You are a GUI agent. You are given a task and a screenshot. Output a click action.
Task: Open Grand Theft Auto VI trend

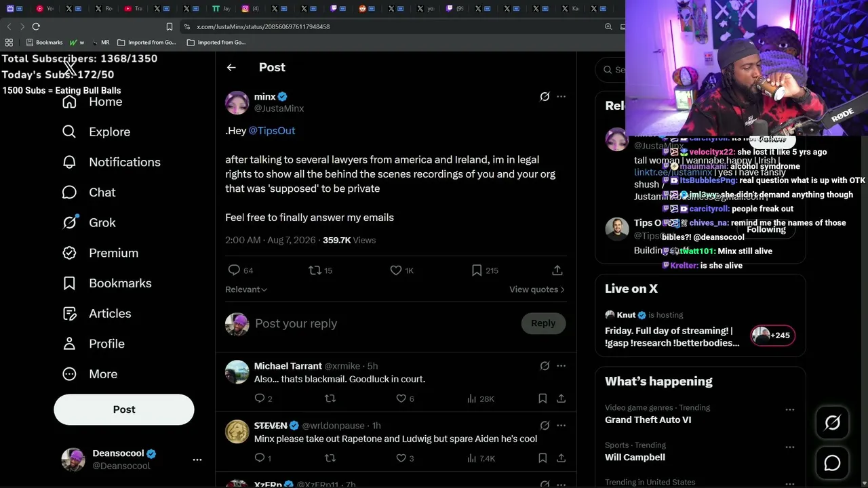[648, 420]
